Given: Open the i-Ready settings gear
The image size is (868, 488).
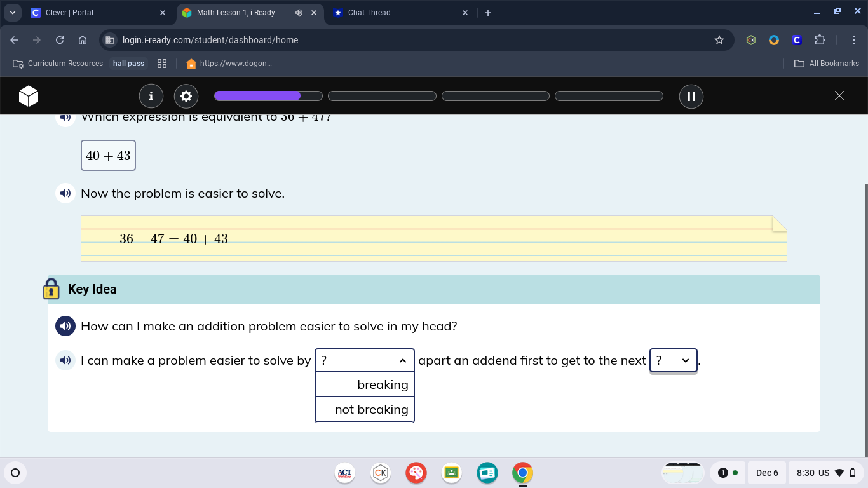Looking at the screenshot, I should [x=186, y=96].
